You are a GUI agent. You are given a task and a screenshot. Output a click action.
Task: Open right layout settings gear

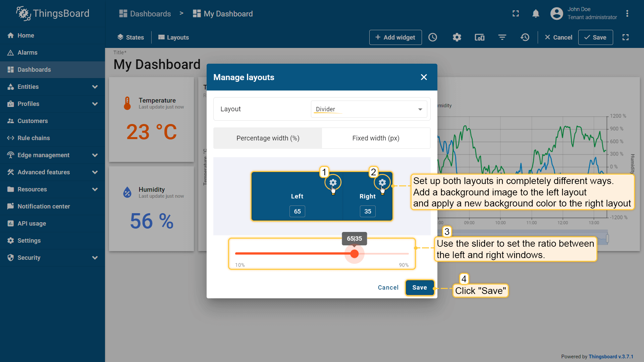click(x=382, y=182)
